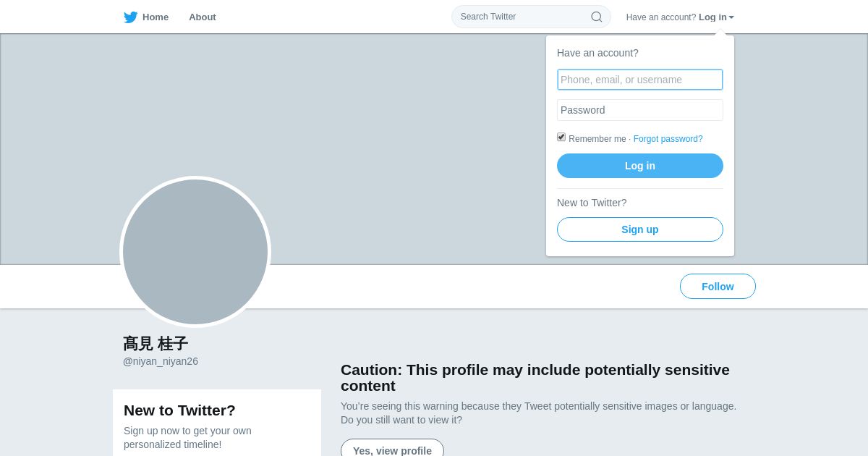The height and width of the screenshot is (456, 868).
Task: Collapse the Log in dropdown in header
Action: 715,17
